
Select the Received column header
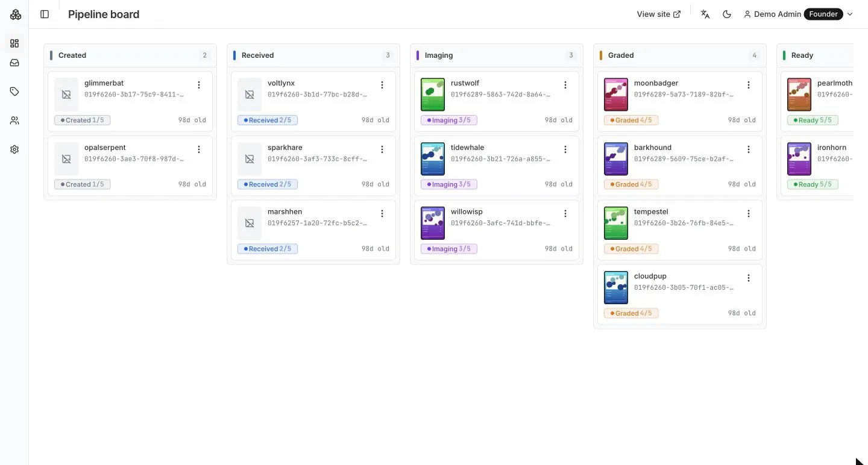[313, 55]
